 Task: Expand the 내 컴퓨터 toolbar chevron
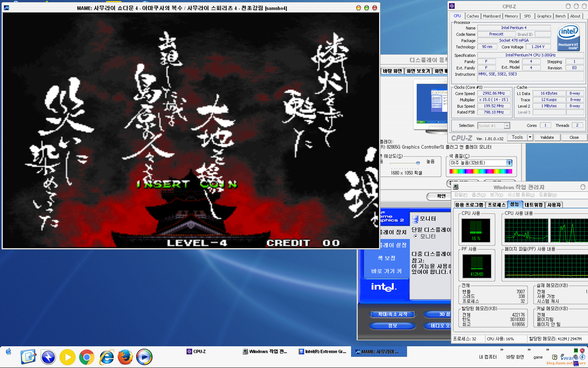(x=502, y=350)
